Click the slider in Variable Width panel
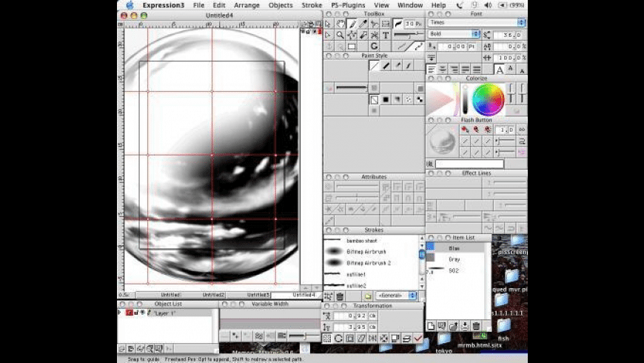Viewport: 644px width, 363px height. [x=304, y=336]
